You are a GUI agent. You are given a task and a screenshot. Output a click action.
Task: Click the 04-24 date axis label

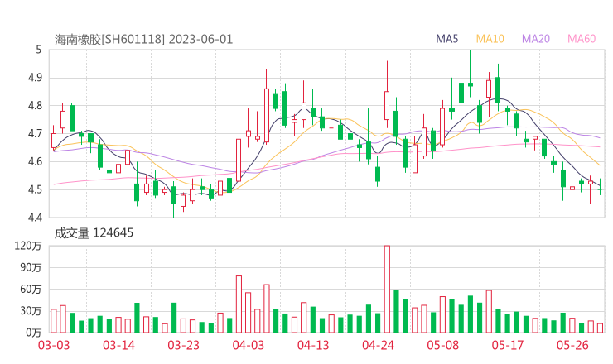point(378,345)
